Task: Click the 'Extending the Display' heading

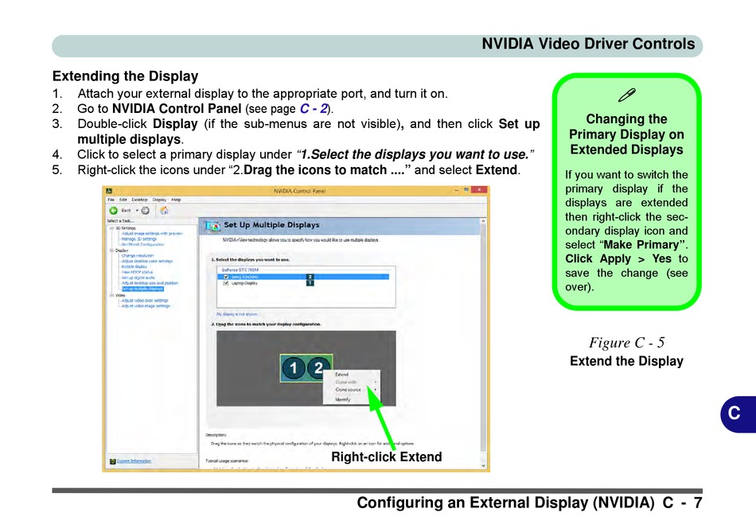Action: pos(126,76)
